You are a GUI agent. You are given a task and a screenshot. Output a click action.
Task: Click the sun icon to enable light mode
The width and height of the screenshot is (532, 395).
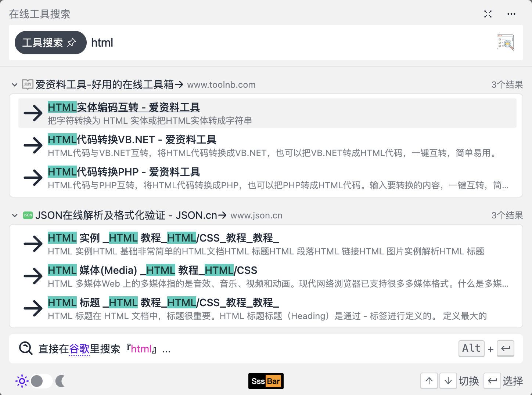(x=22, y=381)
